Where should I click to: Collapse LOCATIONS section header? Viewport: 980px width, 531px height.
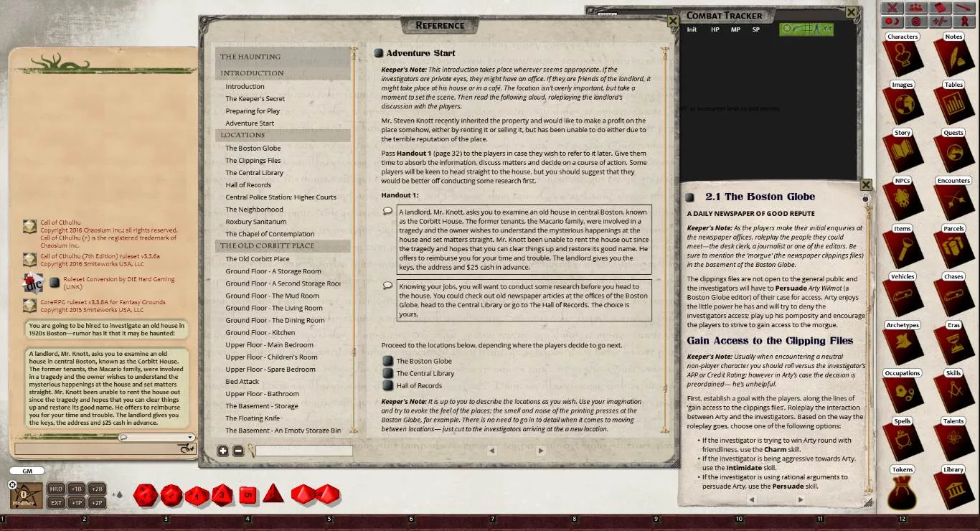click(283, 135)
